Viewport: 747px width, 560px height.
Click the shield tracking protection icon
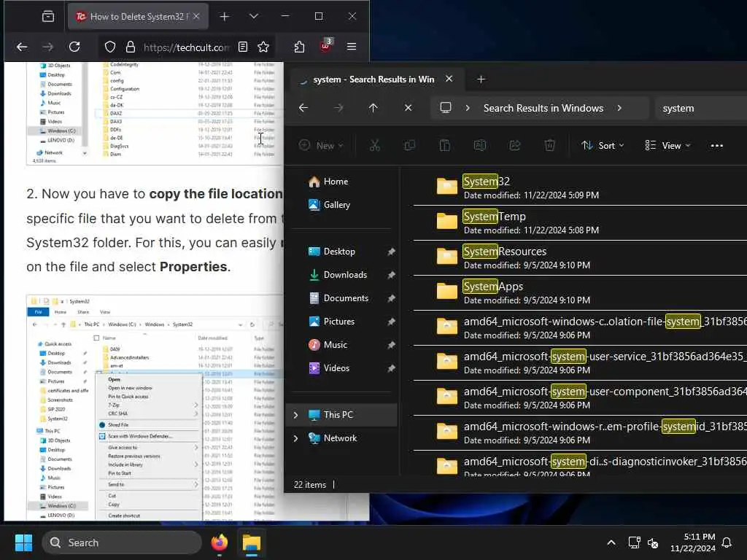click(110, 47)
